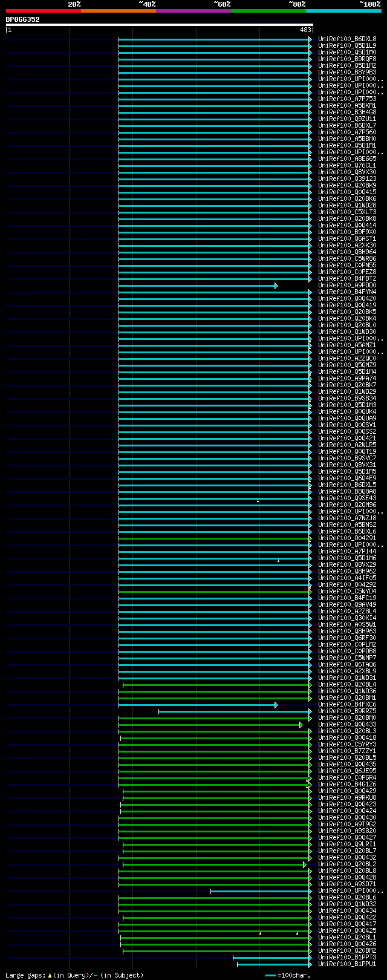387x980 pixels.
Task: Click the orange ~40% identity legend segment
Action: [x=119, y=11]
